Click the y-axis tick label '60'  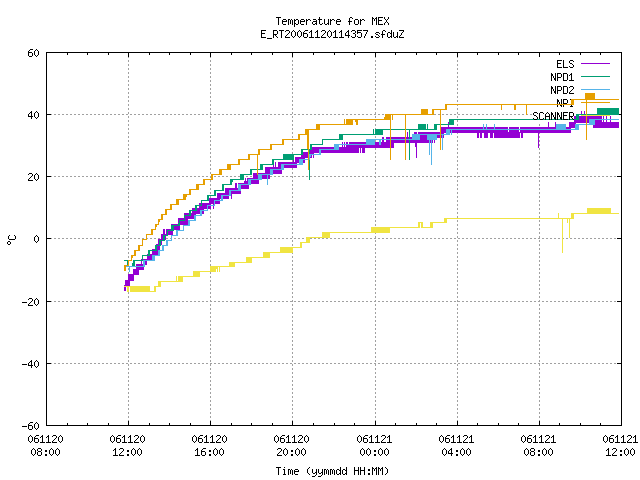[33, 53]
